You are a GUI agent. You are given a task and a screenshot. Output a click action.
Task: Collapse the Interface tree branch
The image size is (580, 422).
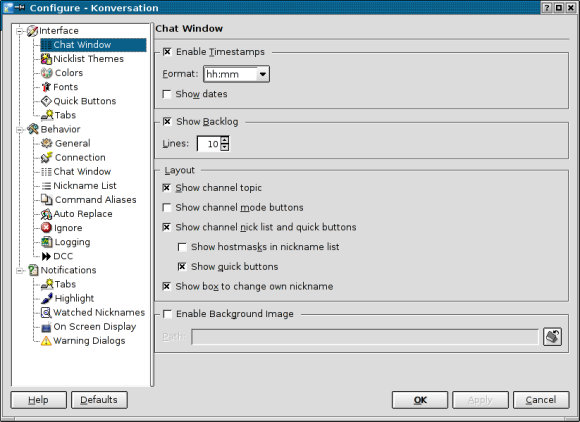(19, 31)
